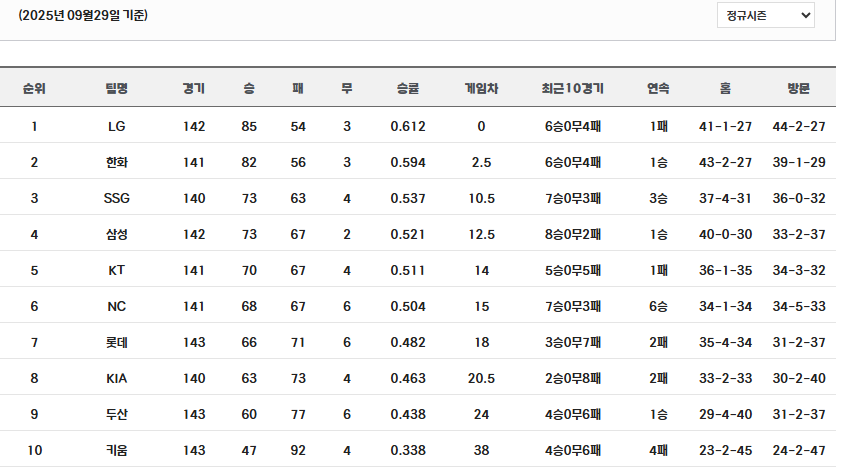Screen dimensions: 845x472
Task: Click 키움's home record 23-2-45
Action: pos(725,450)
